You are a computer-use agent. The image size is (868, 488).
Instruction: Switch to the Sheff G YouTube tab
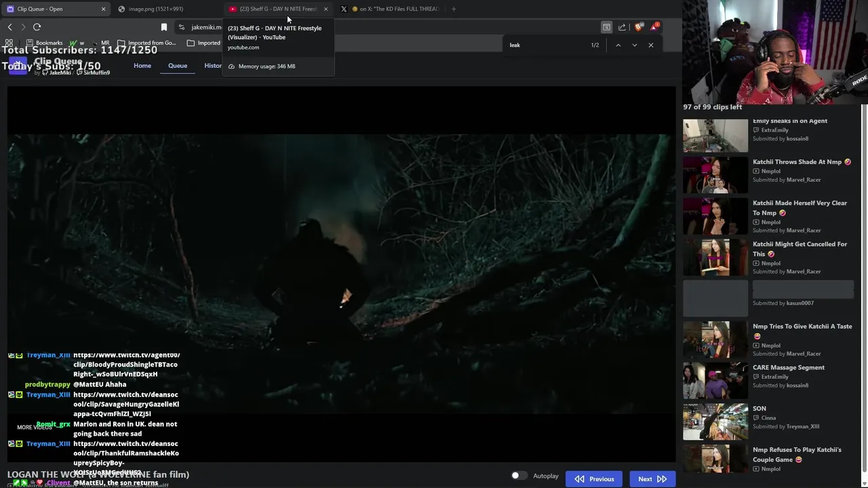pos(277,9)
